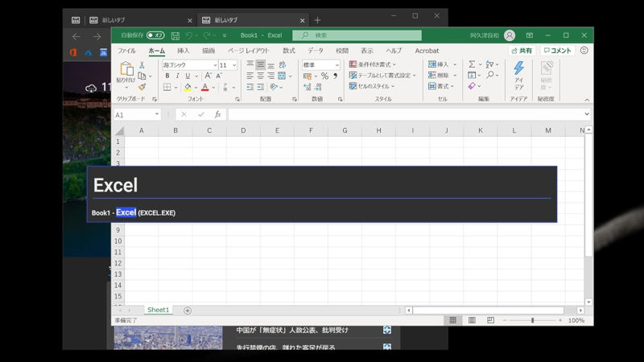Open the number format dropdown (標準)
This screenshot has height=362, width=644.
pos(336,65)
